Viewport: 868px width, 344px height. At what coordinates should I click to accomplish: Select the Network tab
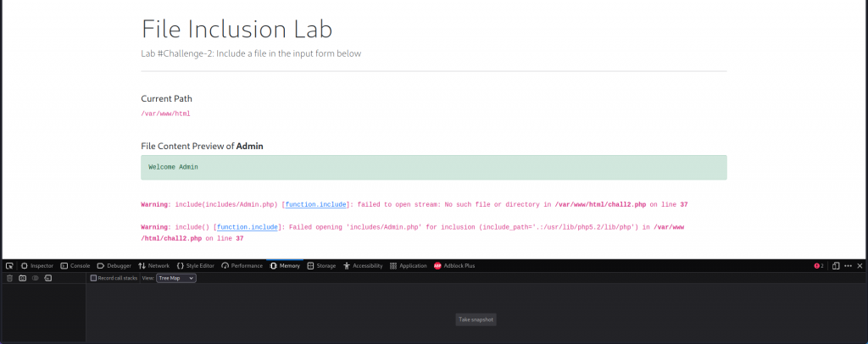point(153,265)
